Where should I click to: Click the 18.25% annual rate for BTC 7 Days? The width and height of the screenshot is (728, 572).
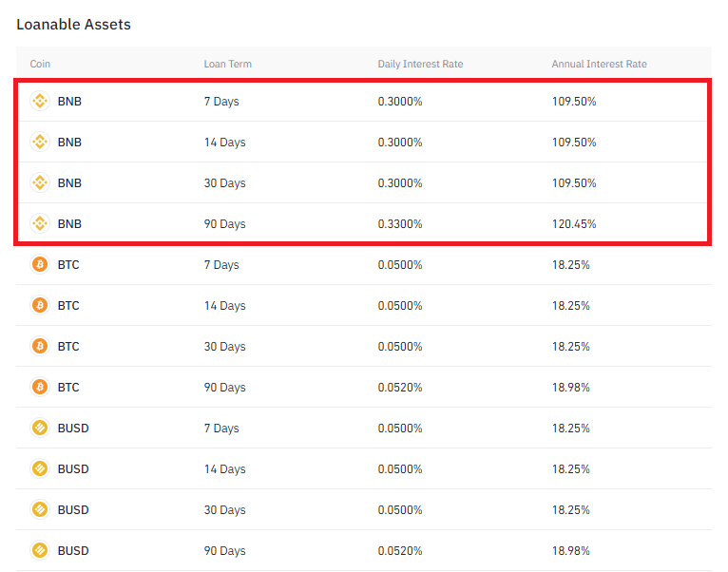(570, 265)
